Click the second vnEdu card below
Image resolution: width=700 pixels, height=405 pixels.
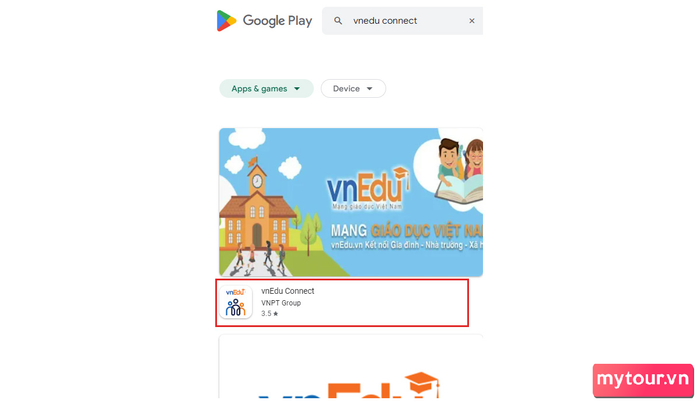pyautogui.click(x=351, y=366)
